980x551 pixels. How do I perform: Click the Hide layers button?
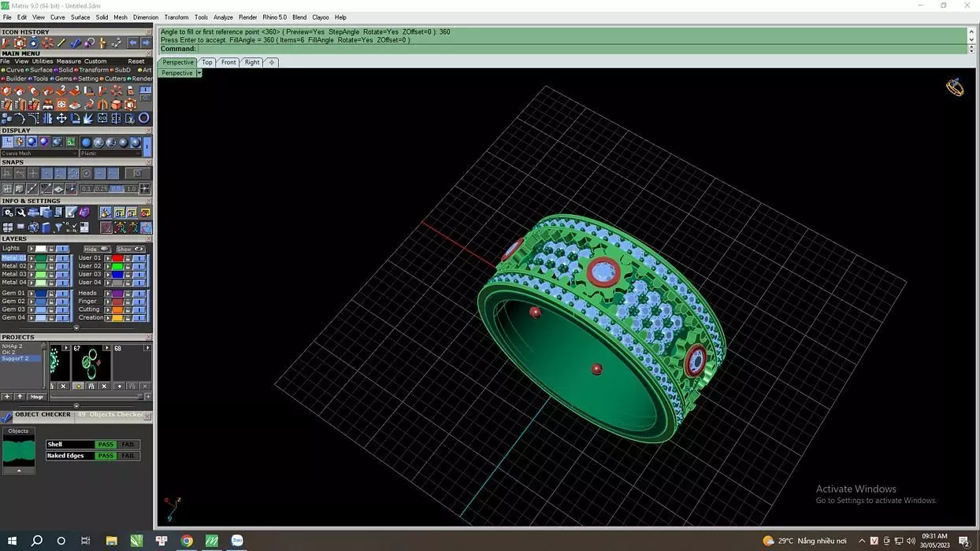pyautogui.click(x=97, y=250)
